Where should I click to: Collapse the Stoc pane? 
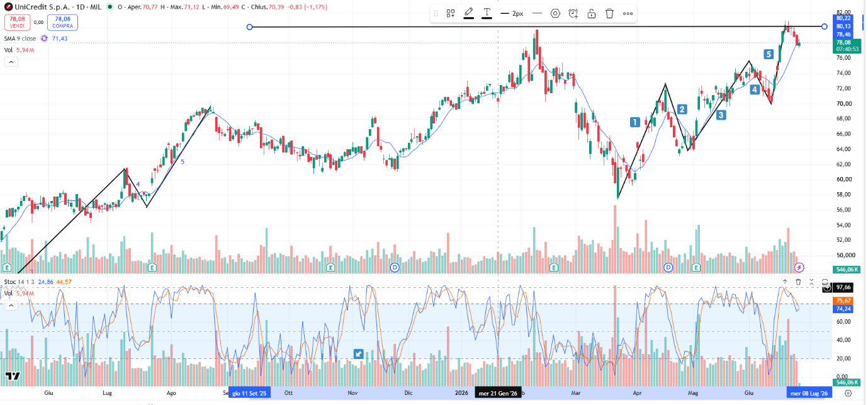click(x=811, y=282)
